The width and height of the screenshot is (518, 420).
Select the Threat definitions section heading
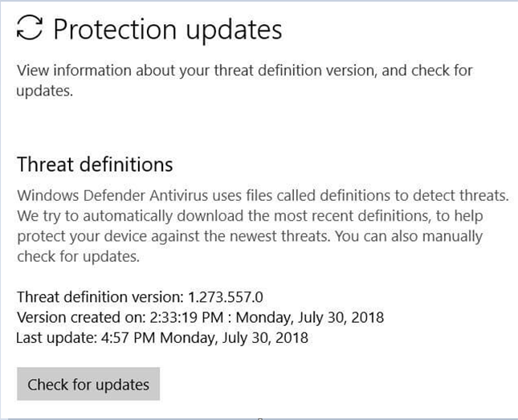point(95,165)
